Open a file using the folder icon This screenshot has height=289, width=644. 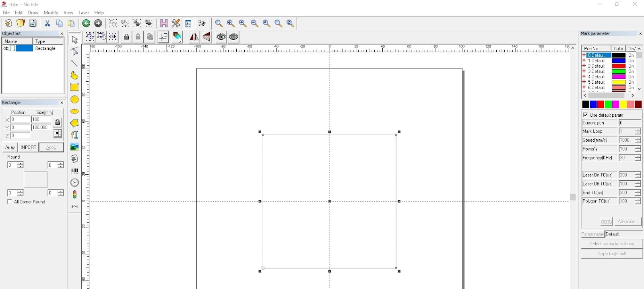click(21, 23)
